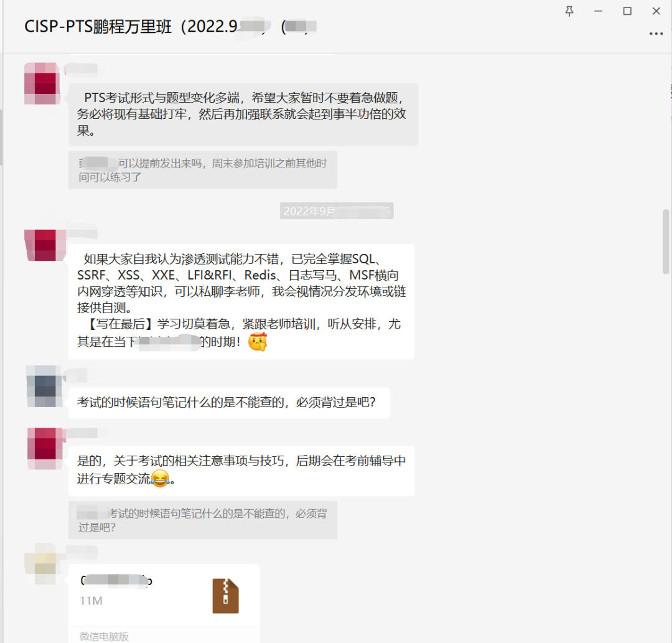
Task: Click the gray avatar beside the 考试的时候 question
Action: tap(44, 386)
